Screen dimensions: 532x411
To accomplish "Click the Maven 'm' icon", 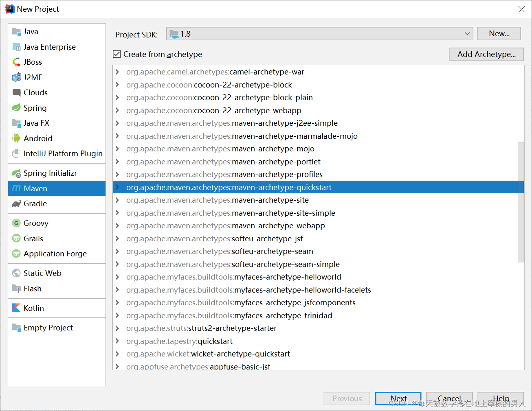I will click(x=16, y=188).
